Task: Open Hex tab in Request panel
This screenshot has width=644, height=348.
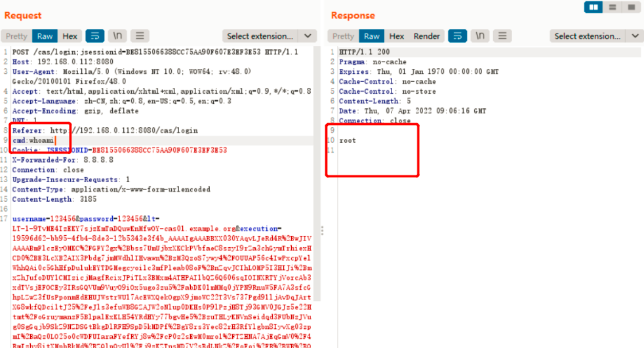Action: click(x=70, y=36)
